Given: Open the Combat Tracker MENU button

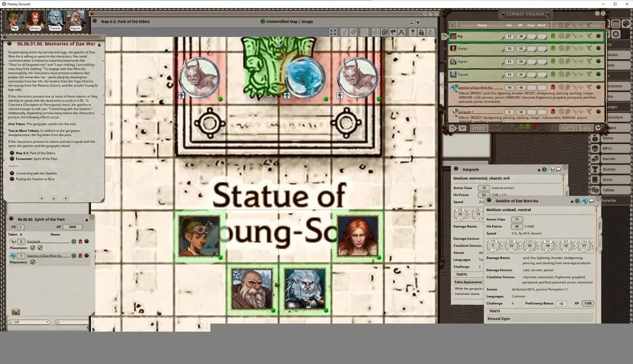Looking at the screenshot, I should pos(479,128).
